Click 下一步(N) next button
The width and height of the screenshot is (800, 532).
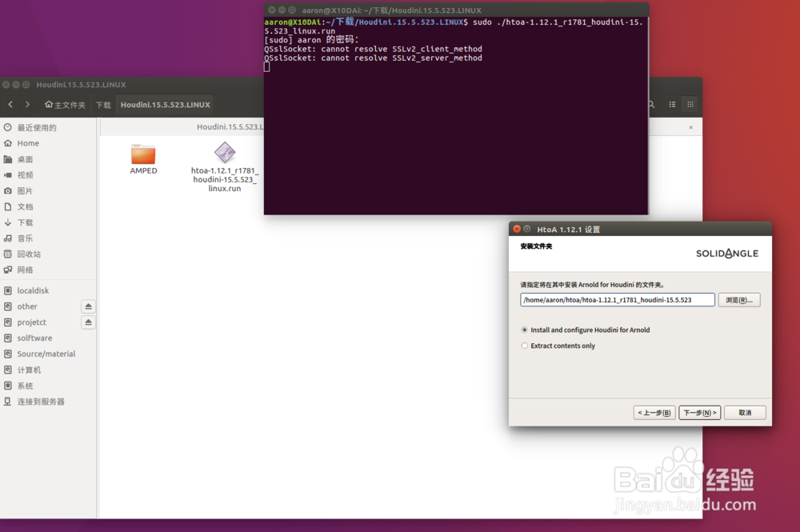(700, 413)
